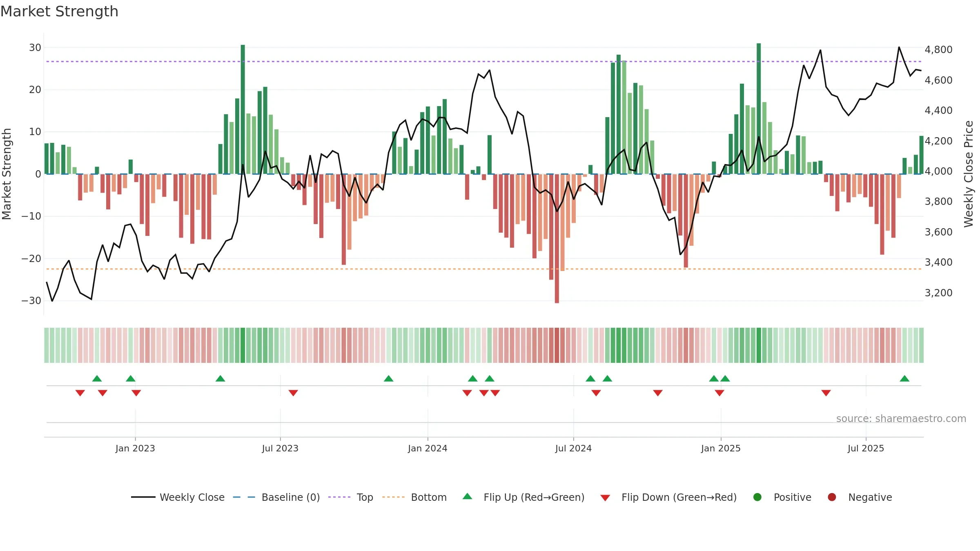Click the '4,000' price axis label

[x=938, y=171]
